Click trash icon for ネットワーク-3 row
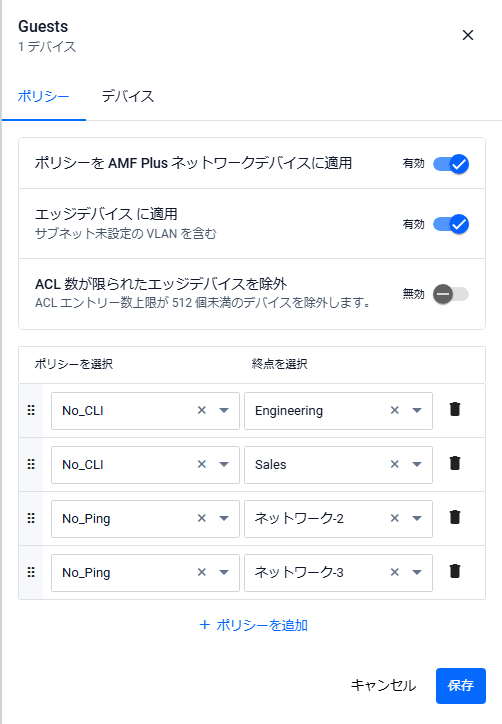This screenshot has width=502, height=724. (455, 571)
